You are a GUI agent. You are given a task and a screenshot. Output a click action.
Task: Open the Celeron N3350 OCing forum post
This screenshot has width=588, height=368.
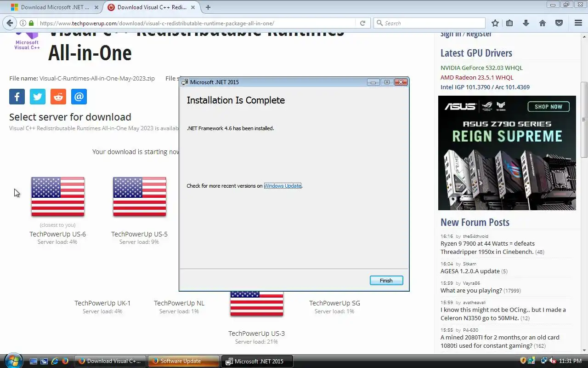point(503,314)
